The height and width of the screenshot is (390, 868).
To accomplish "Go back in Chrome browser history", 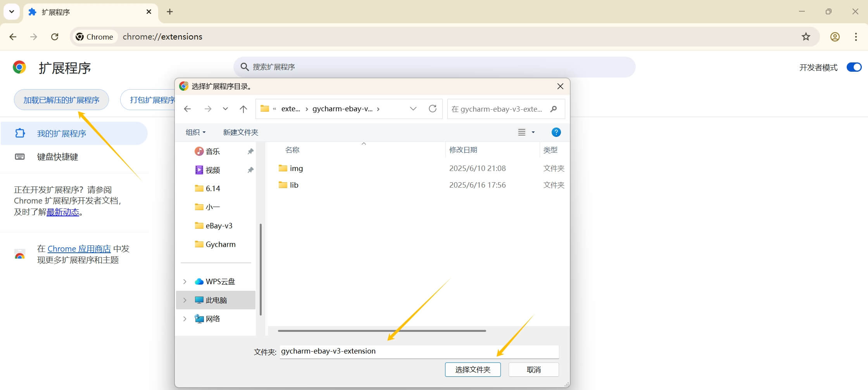I will point(13,37).
